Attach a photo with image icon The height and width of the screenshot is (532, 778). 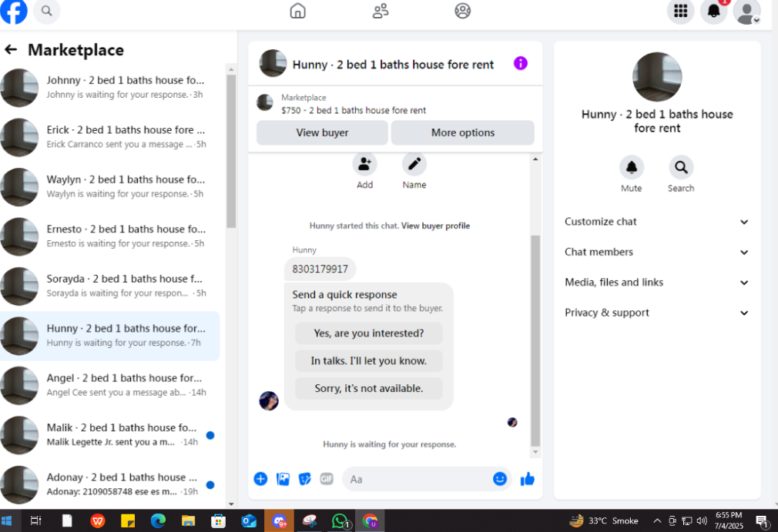coord(283,479)
